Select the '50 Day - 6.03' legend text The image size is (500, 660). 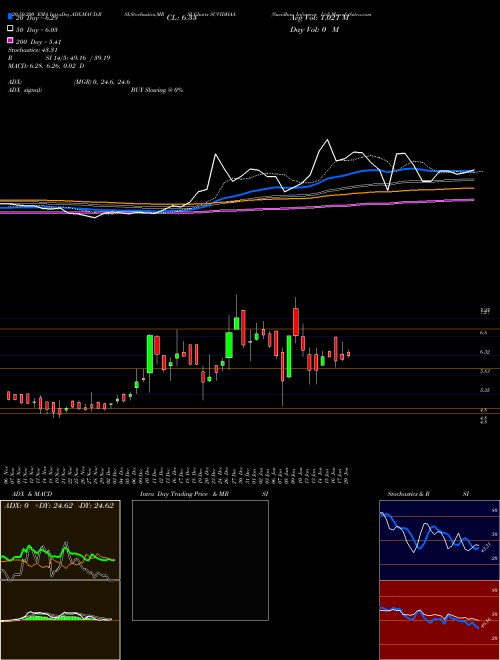click(x=38, y=30)
